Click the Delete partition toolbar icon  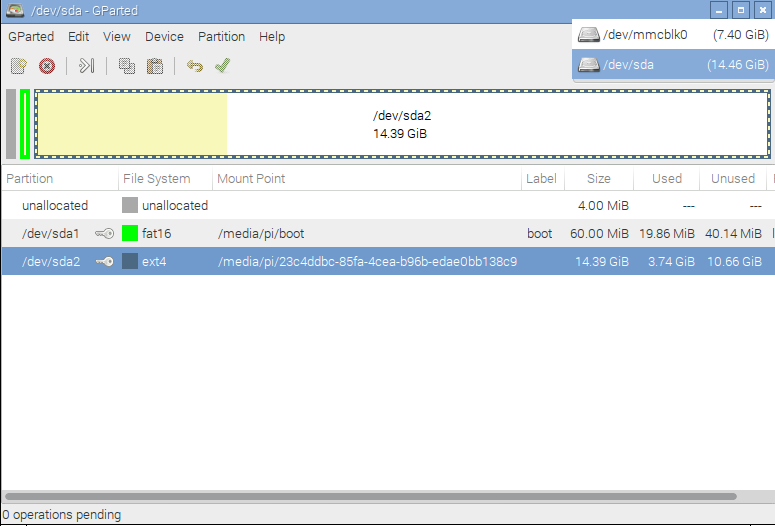(47, 66)
